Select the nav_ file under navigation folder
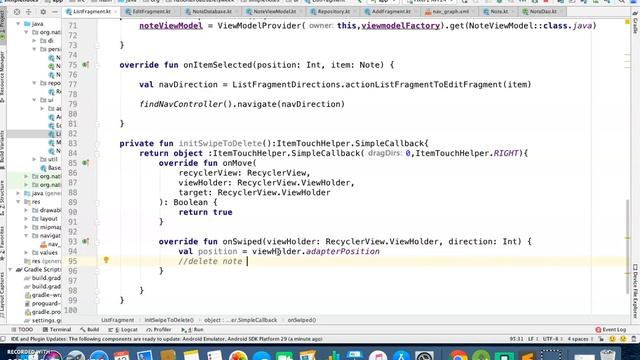Screen dimensions: 640x360 pyautogui.click(x=50, y=244)
